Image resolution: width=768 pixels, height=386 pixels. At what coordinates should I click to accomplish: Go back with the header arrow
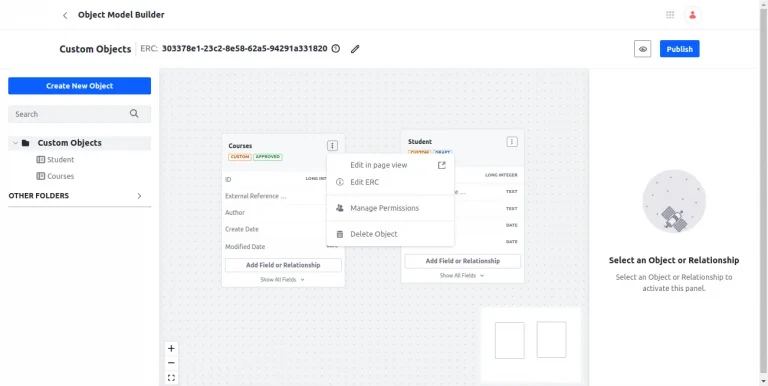tap(65, 15)
